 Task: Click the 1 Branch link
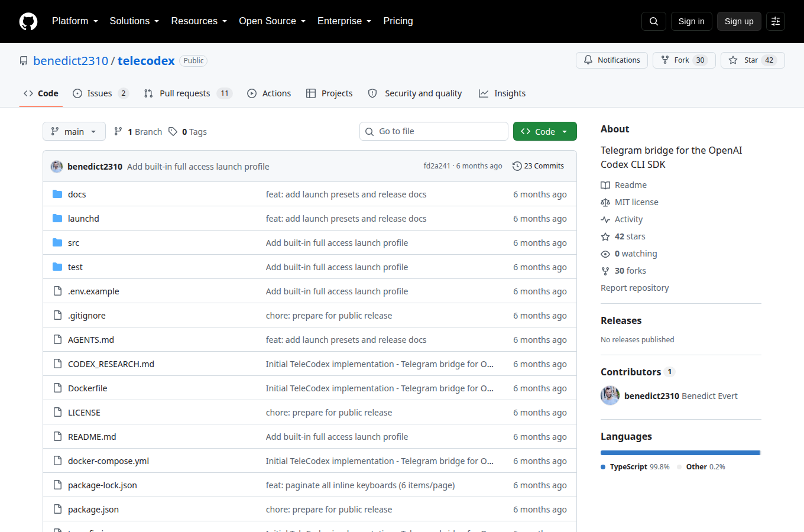click(138, 131)
